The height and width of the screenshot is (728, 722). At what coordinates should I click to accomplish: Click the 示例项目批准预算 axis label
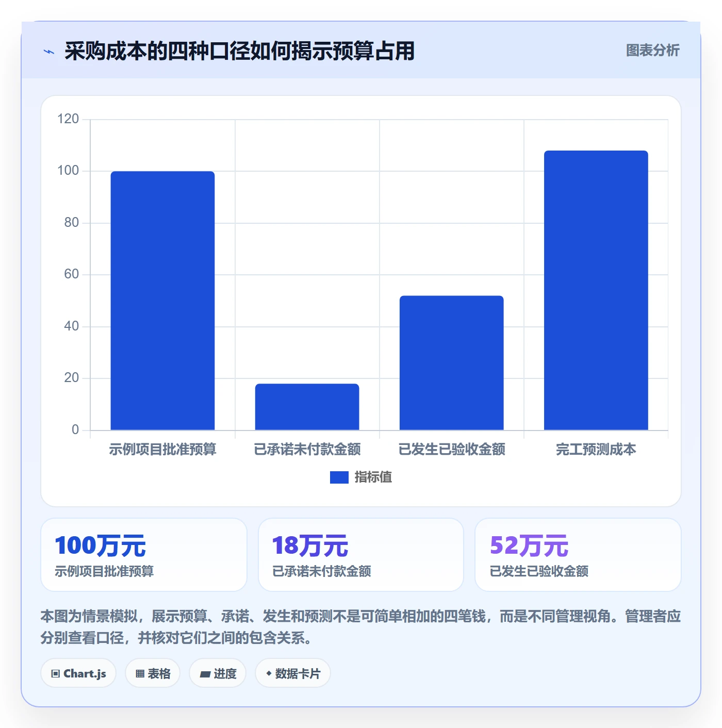pyautogui.click(x=162, y=450)
